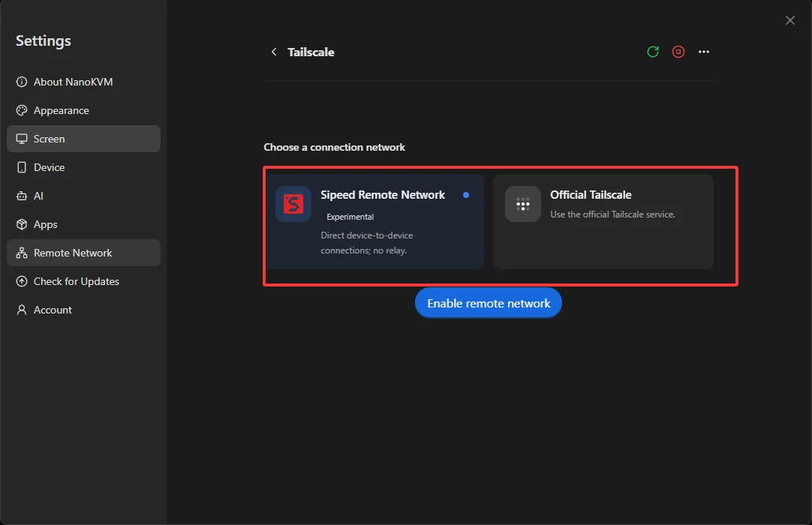Screen dimensions: 812x525
Task: Click the Remote Network nodes icon
Action: 22,253
